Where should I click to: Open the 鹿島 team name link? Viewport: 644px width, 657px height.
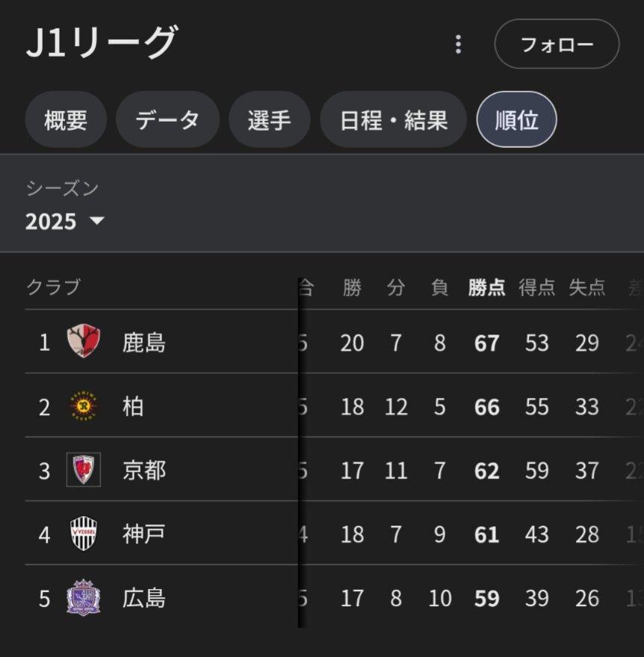pos(144,343)
